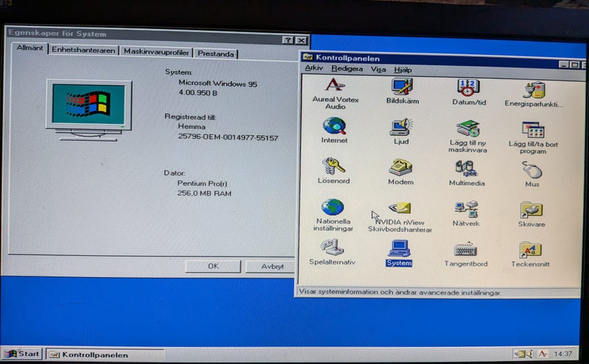Image resolution: width=589 pixels, height=364 pixels.
Task: Open the Datum/tid clock icon
Action: [x=468, y=88]
